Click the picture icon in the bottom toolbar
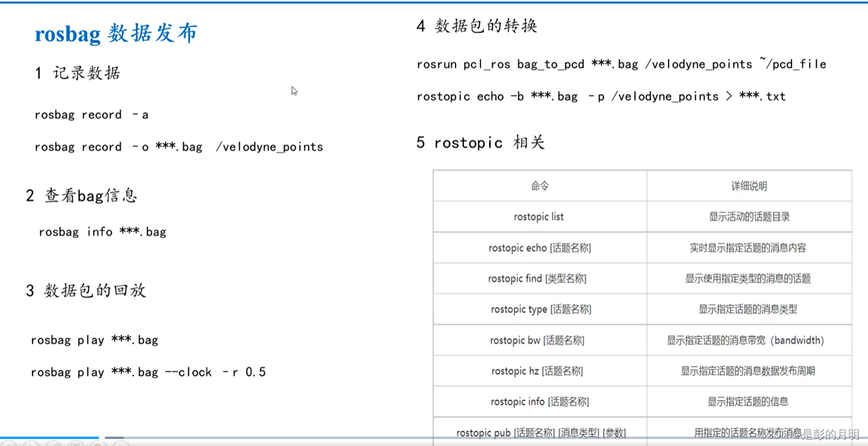 point(76,444)
